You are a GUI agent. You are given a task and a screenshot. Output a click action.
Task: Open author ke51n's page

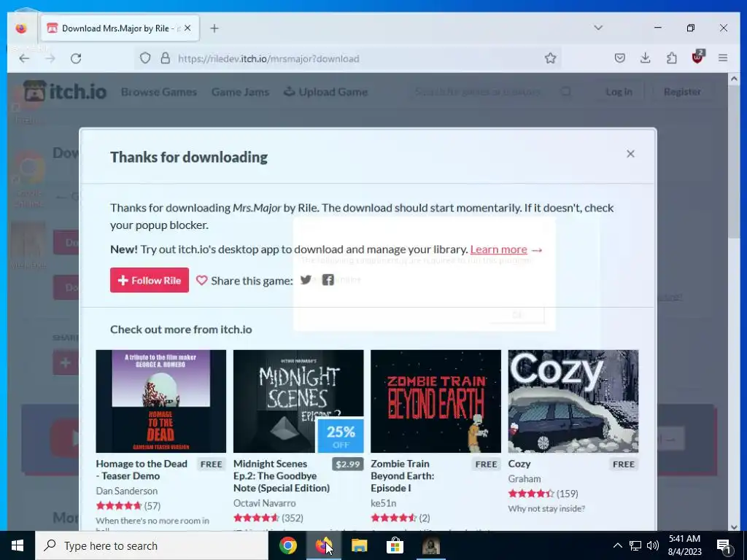point(384,503)
